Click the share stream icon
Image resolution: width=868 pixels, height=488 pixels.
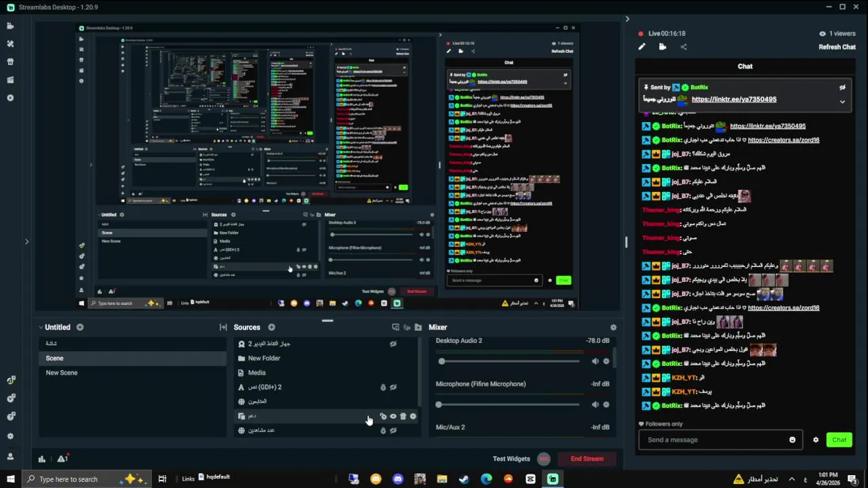click(684, 47)
